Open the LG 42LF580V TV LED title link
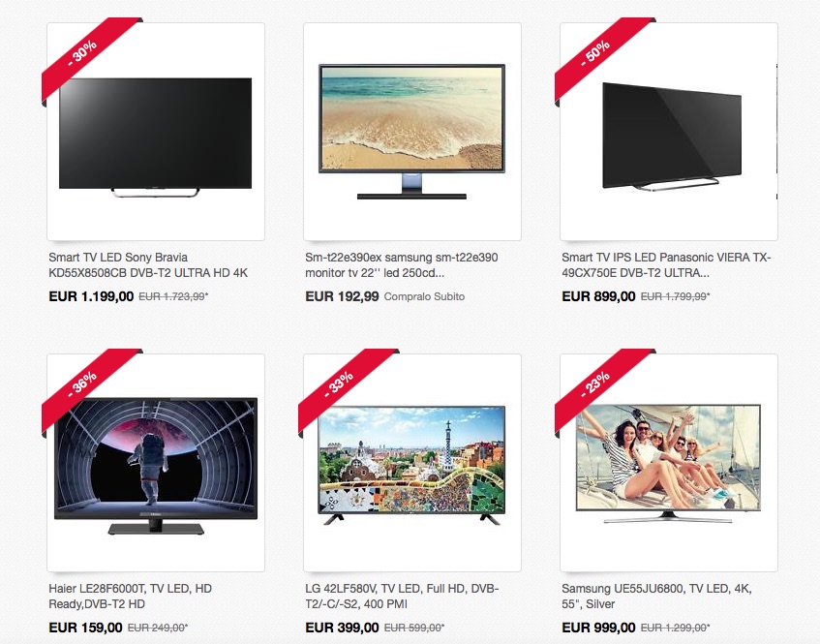 (x=402, y=597)
